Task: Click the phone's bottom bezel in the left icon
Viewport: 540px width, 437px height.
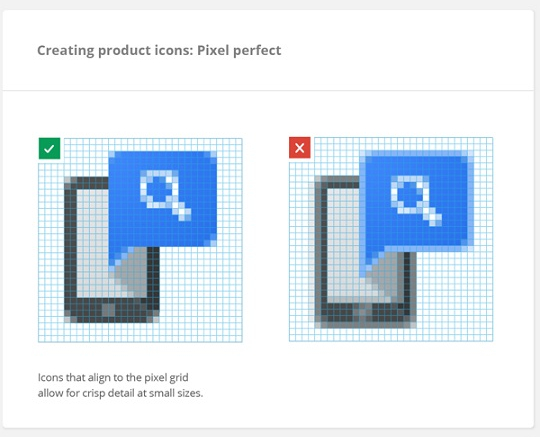Action: pos(112,310)
